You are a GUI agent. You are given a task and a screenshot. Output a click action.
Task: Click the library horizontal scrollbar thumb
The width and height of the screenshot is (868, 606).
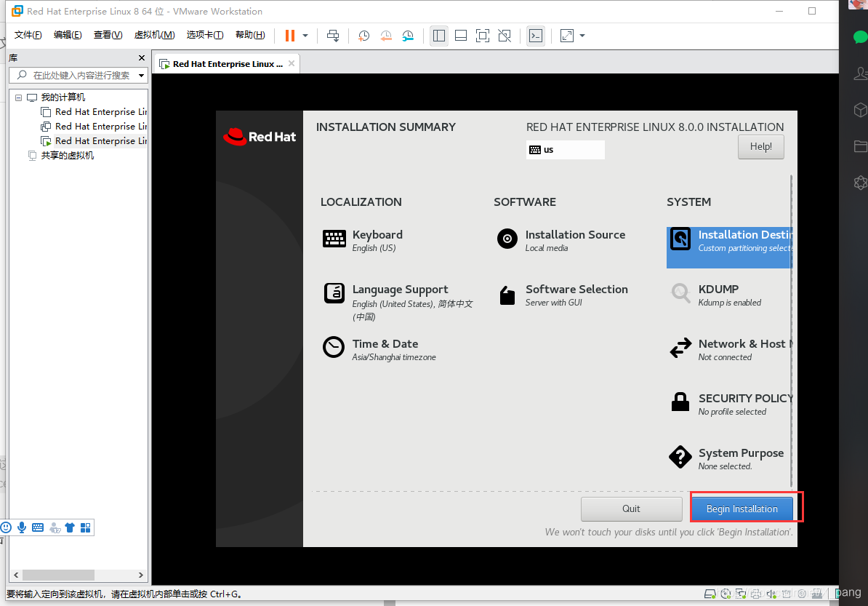[58, 575]
